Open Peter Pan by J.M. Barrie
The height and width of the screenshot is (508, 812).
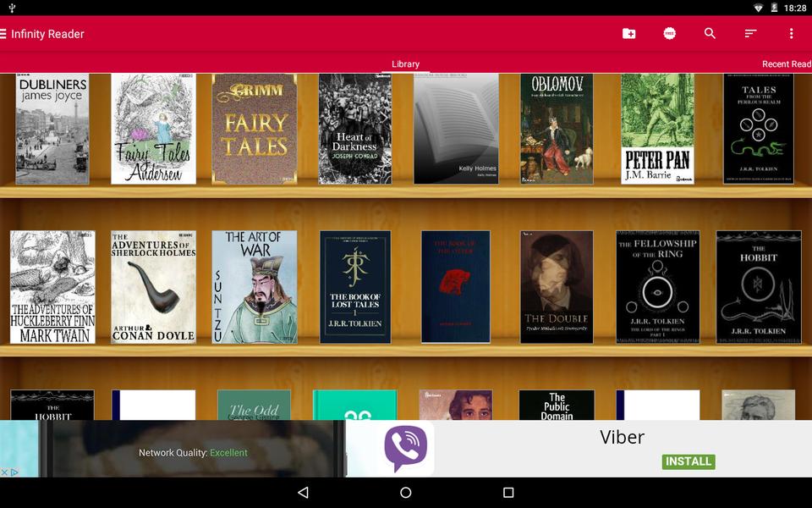(658, 129)
